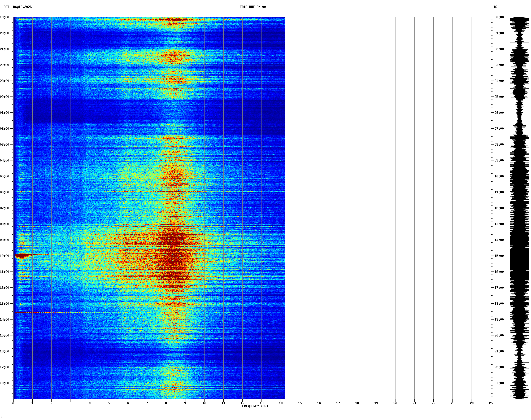Click the 10:00 CST time marker
Image resolution: width=531 pixels, height=420 pixels.
point(5,256)
